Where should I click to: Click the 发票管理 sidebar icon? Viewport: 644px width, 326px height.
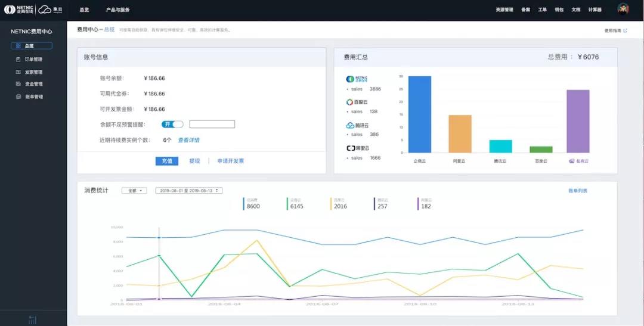tap(18, 72)
